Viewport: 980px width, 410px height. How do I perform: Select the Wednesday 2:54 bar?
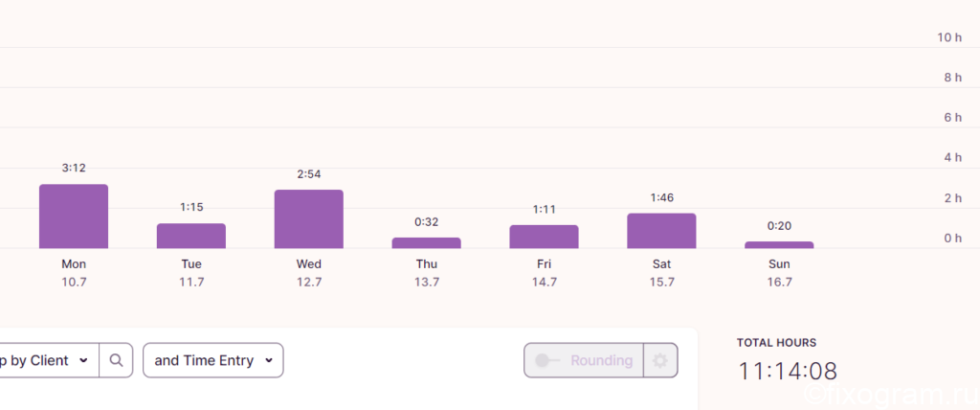point(309,219)
